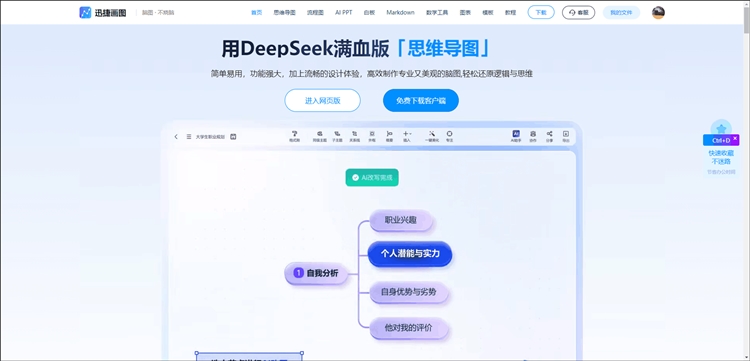
Task: Select the 职业兴趣 mind map node
Action: (x=401, y=220)
